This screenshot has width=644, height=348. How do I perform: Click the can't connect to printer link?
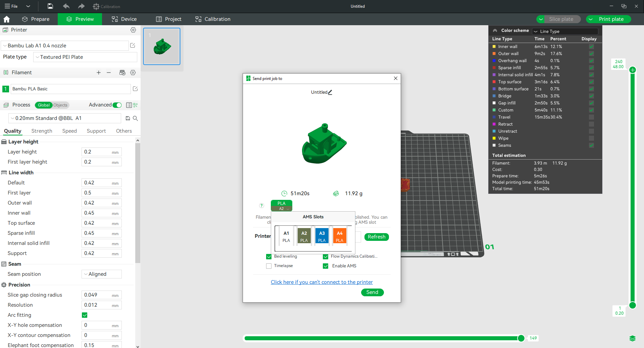tap(321, 282)
